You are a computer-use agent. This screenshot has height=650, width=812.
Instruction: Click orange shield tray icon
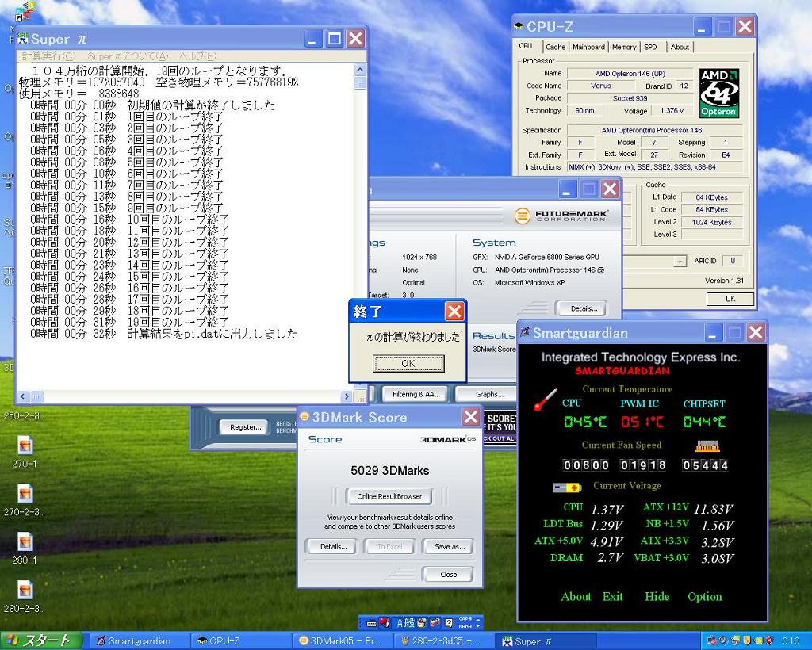pyautogui.click(x=746, y=641)
